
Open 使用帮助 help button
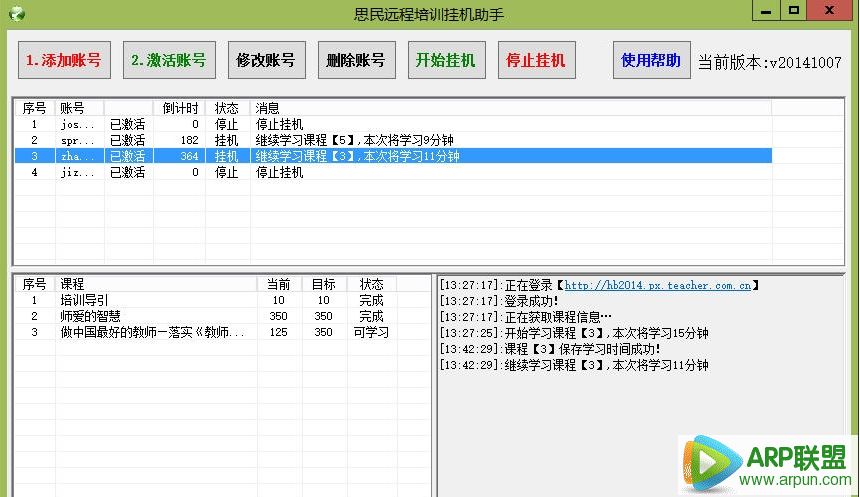tap(652, 60)
